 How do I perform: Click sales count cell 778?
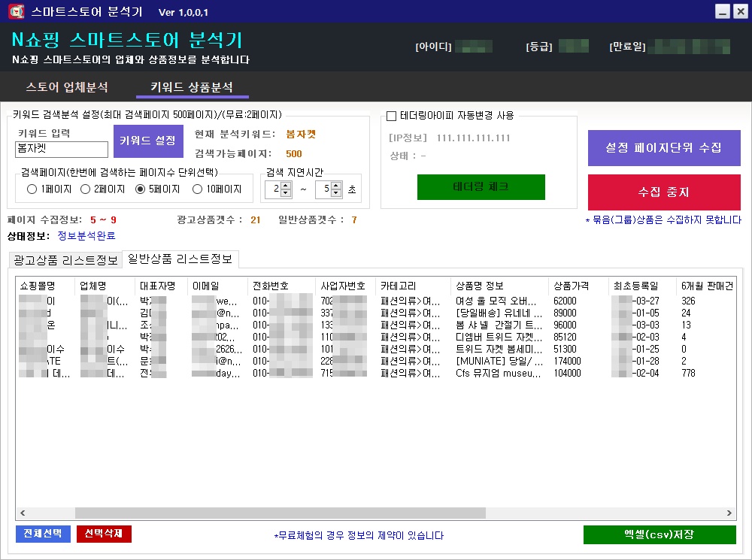689,373
